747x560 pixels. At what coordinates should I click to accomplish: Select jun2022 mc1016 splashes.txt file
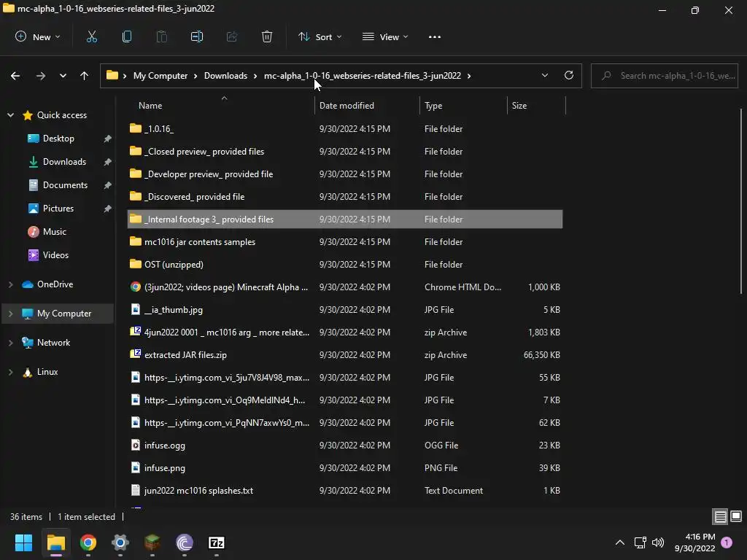(345, 491)
